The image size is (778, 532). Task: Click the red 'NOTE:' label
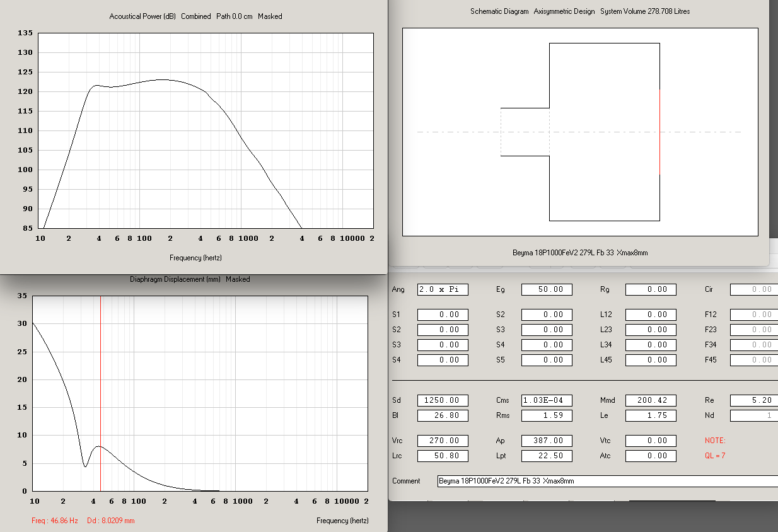point(715,441)
